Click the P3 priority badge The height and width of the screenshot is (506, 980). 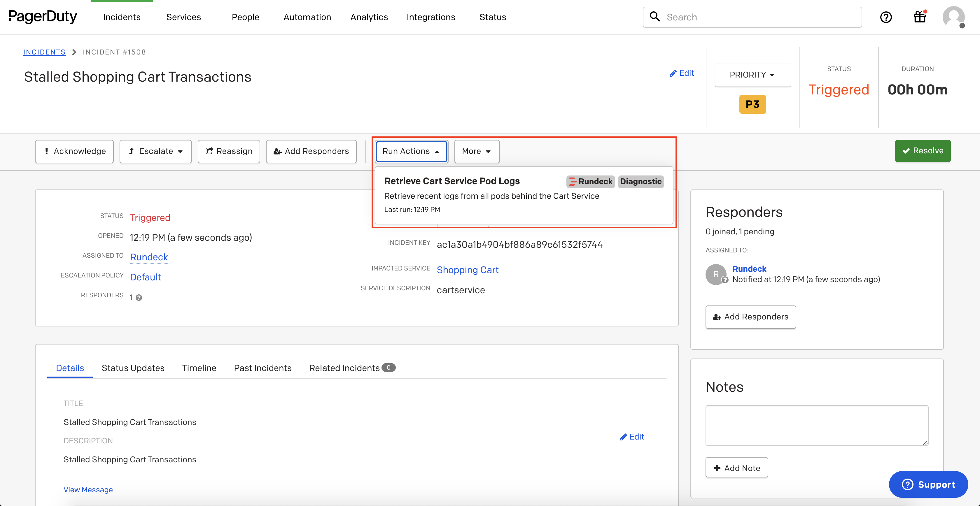coord(752,104)
